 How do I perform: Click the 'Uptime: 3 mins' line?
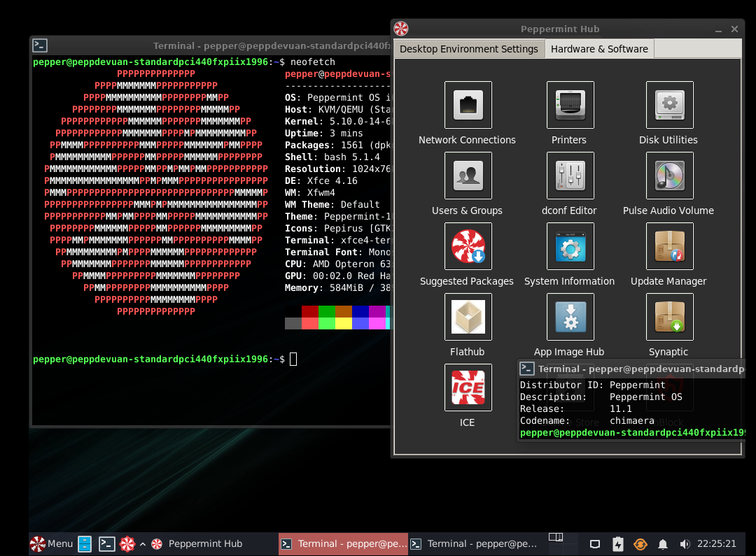tap(323, 134)
